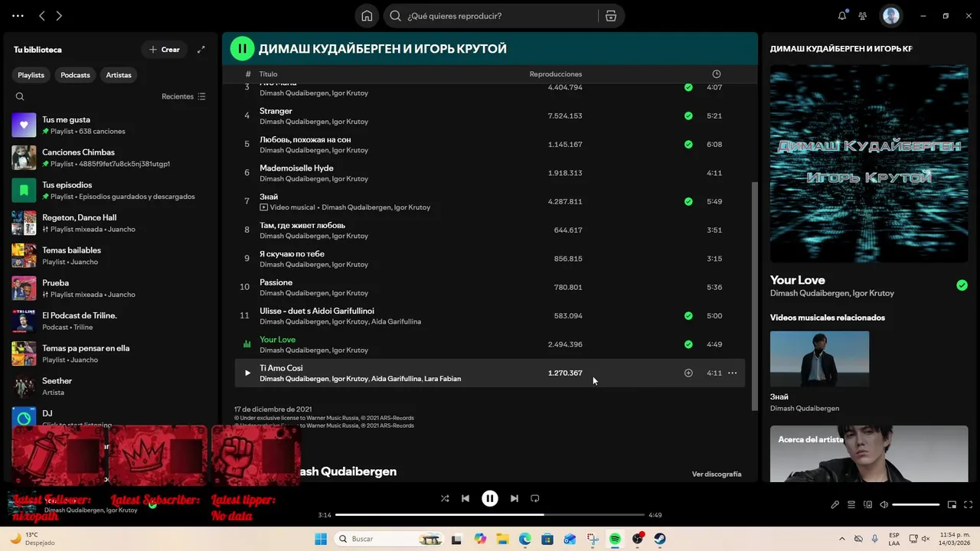Open Знай related music video thumbnail
980x551 pixels.
point(819,359)
